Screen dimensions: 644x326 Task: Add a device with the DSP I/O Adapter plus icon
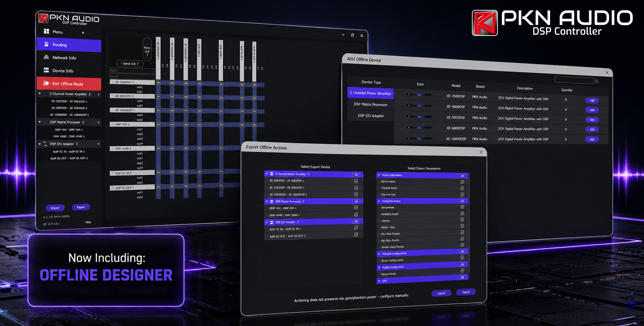pos(99,144)
